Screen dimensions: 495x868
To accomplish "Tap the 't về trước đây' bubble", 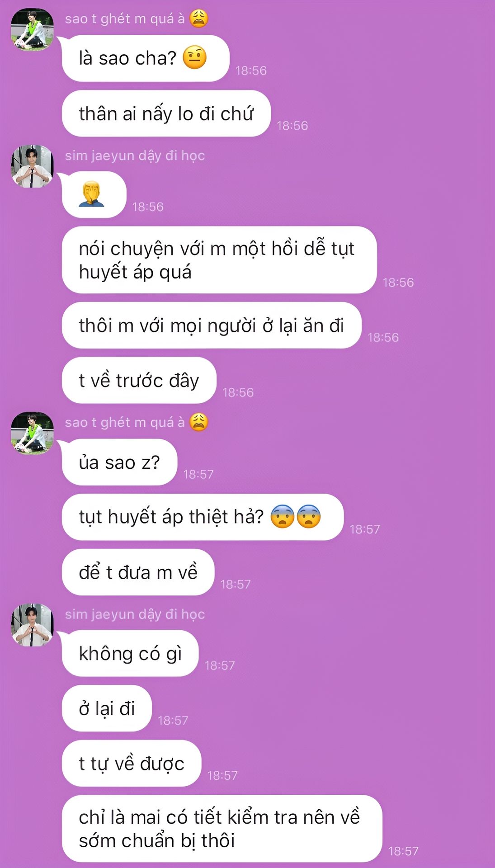I will tap(139, 380).
